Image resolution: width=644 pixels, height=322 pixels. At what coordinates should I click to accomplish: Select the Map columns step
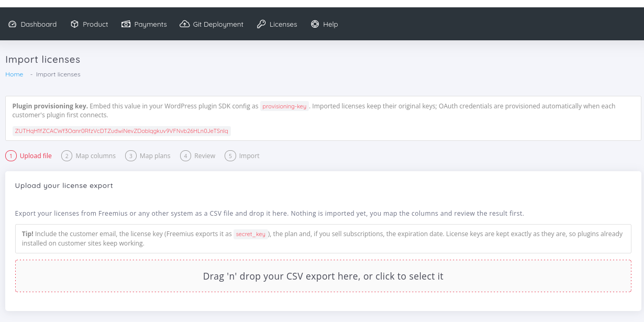coord(88,156)
